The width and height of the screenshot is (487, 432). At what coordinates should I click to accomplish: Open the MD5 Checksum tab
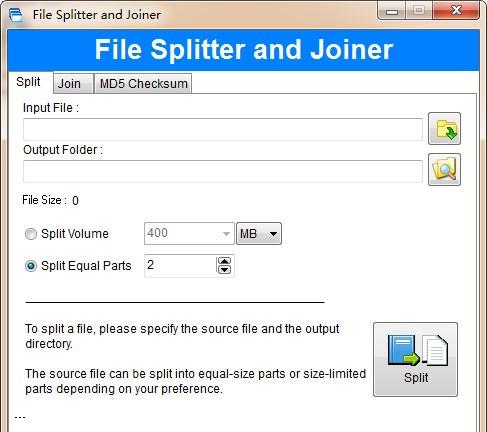[143, 83]
